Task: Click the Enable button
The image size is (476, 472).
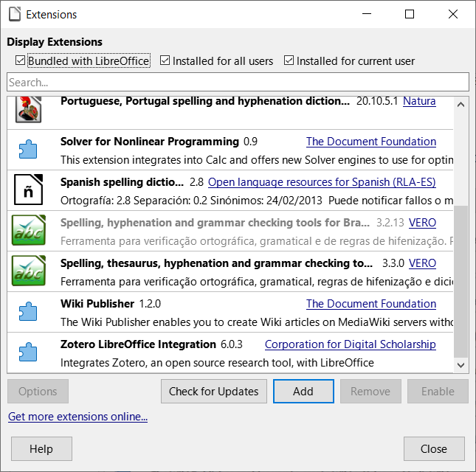Action: (x=438, y=392)
